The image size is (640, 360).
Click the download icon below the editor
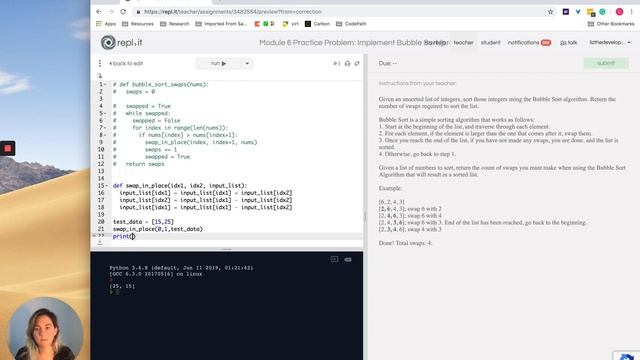(100, 242)
